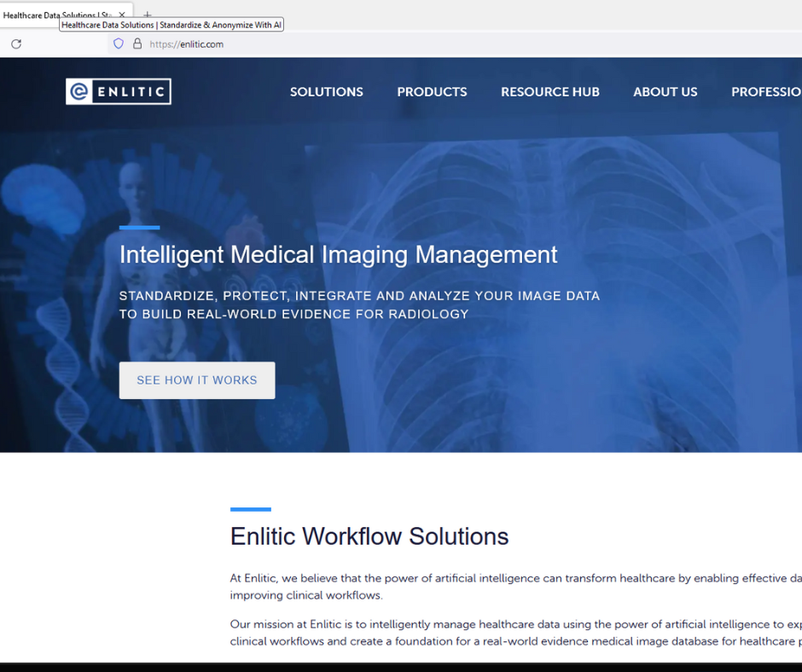
Task: View site security info via padlock icon
Action: pos(137,44)
